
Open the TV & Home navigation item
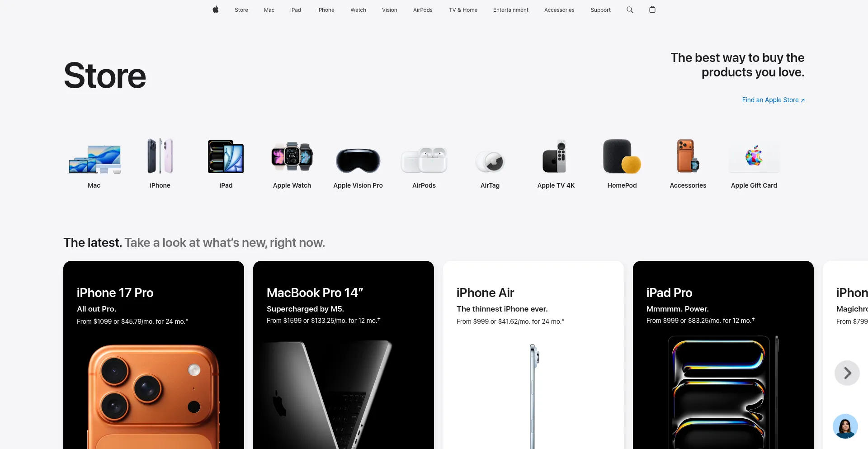(x=463, y=10)
